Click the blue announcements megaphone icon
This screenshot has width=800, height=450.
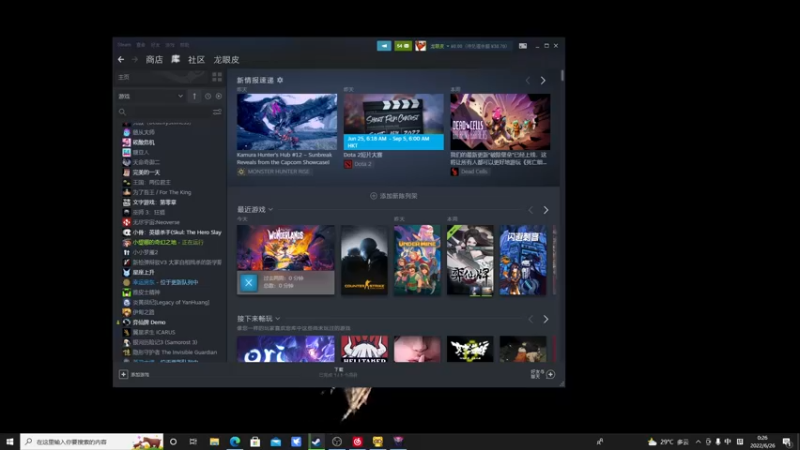[384, 46]
